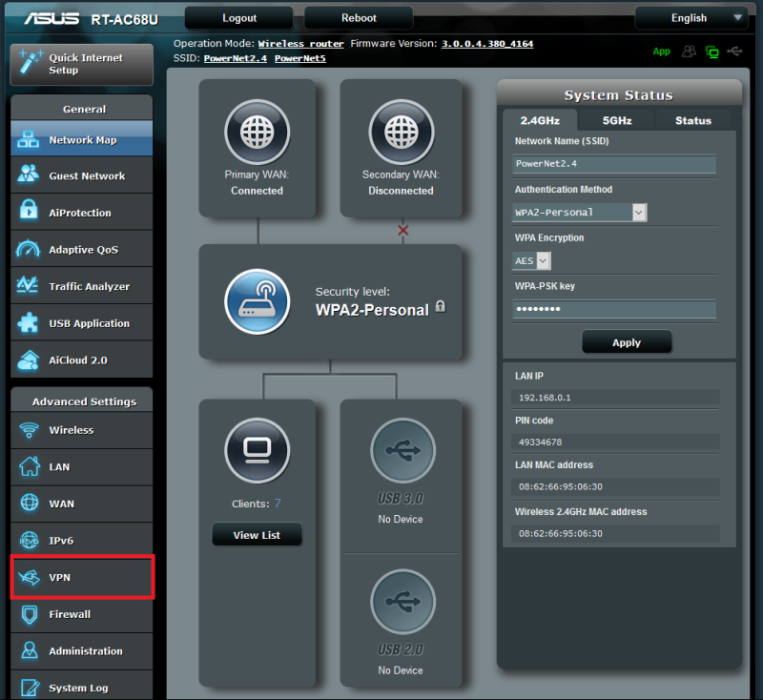Open AiCloud 2.0 settings
The height and width of the screenshot is (700, 763).
pos(82,360)
